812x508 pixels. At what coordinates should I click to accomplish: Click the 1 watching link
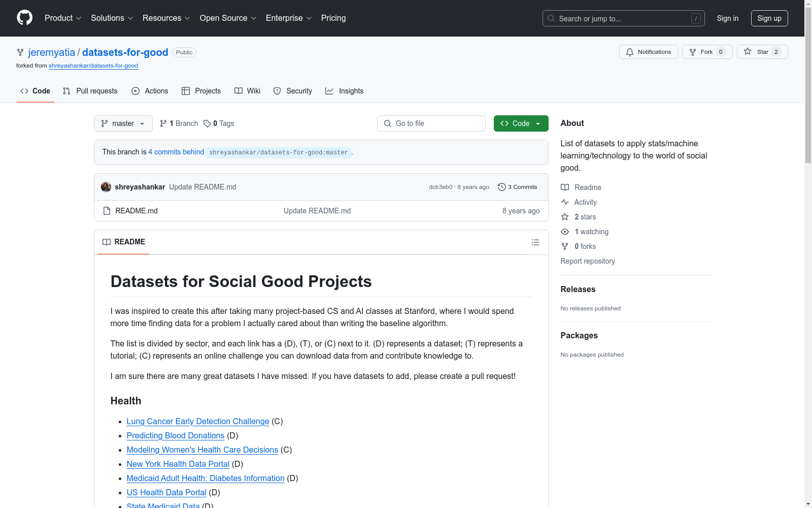592,232
